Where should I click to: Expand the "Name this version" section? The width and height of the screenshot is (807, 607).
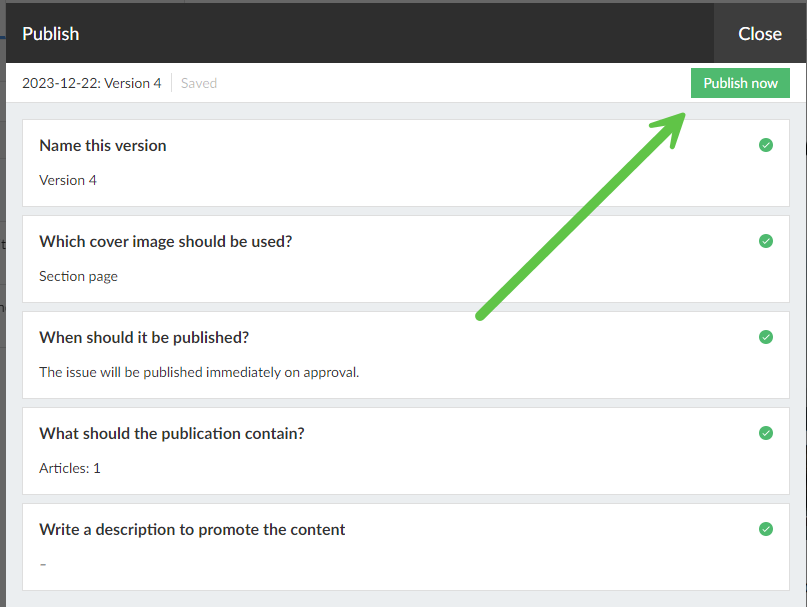[102, 145]
